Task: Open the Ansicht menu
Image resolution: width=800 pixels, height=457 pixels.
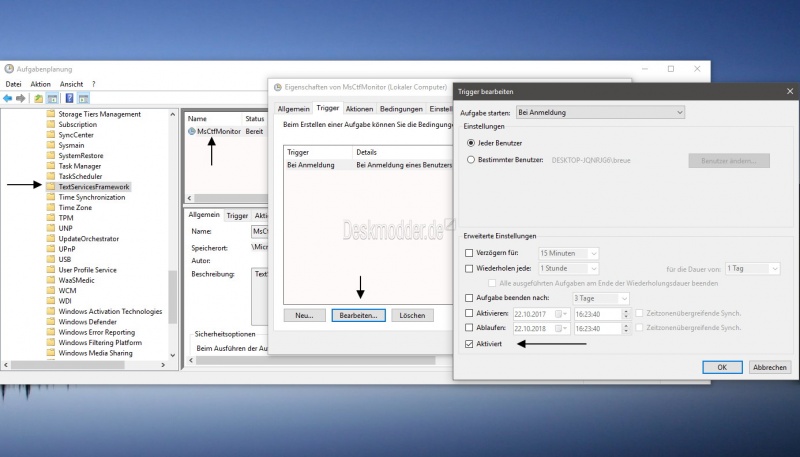Action: click(x=71, y=84)
